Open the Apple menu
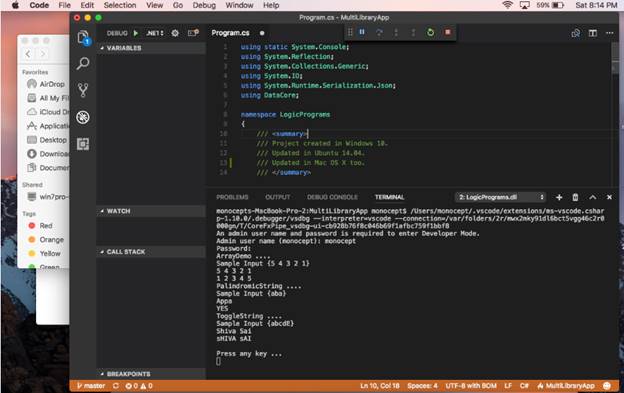 click(x=15, y=5)
